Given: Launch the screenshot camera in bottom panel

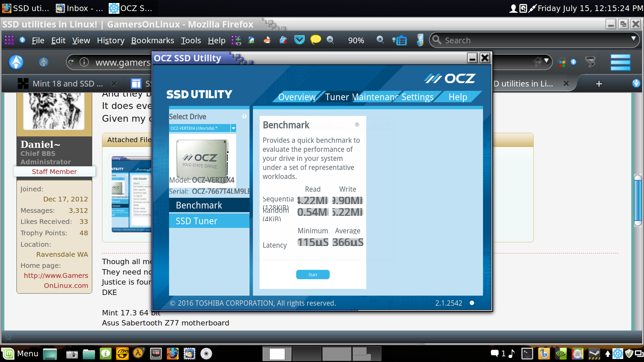Looking at the screenshot, I should [x=72, y=354].
